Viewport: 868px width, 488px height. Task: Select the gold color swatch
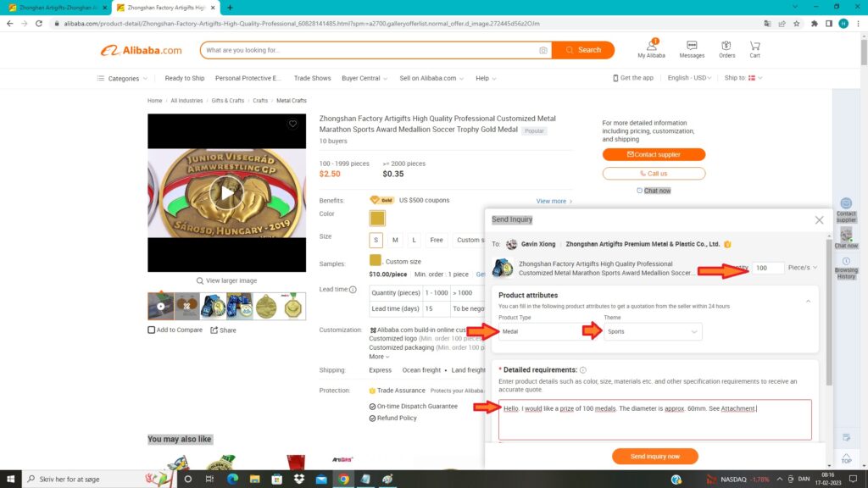coord(377,219)
